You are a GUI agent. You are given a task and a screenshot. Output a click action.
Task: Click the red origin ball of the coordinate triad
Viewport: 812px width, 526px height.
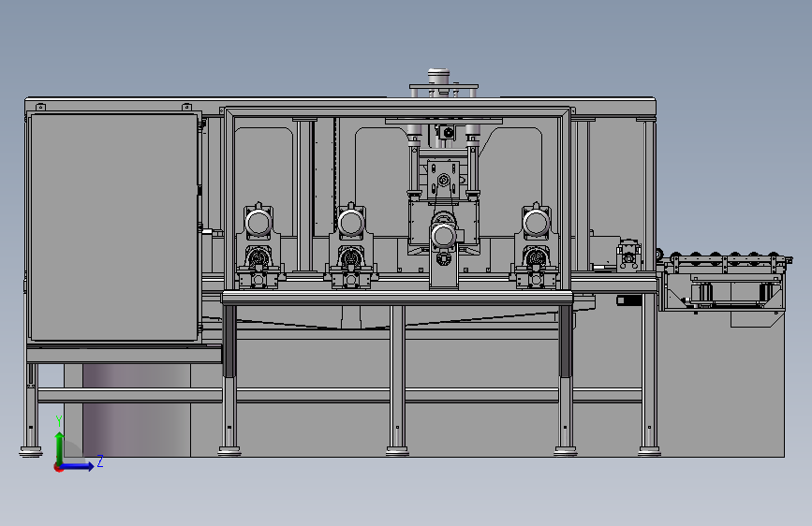pos(58,467)
